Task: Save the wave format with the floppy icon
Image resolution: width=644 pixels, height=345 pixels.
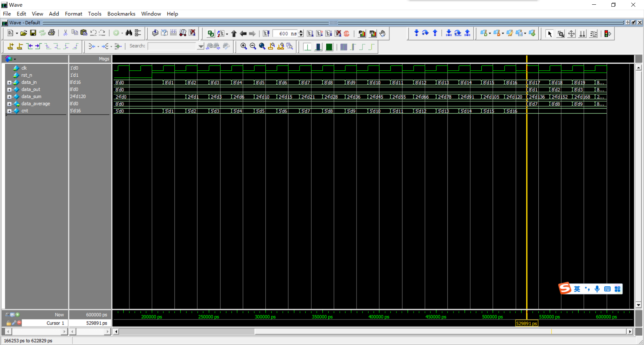Action: tap(33, 33)
